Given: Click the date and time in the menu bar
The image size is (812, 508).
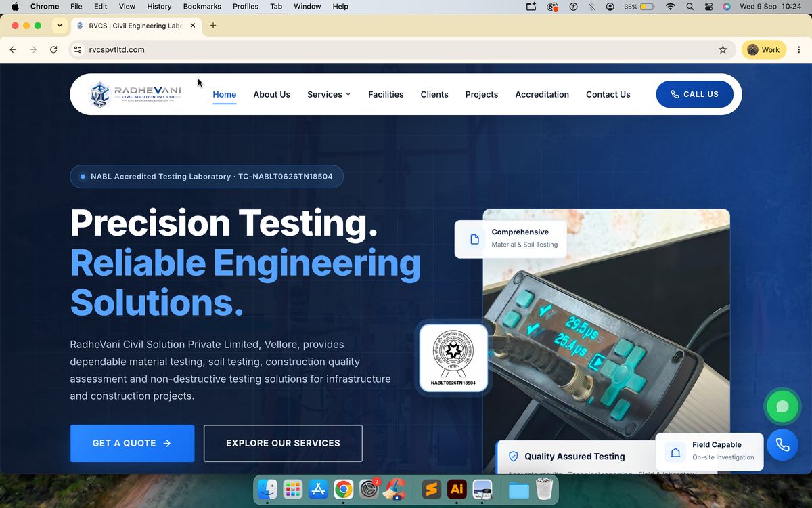Looking at the screenshot, I should [770, 7].
